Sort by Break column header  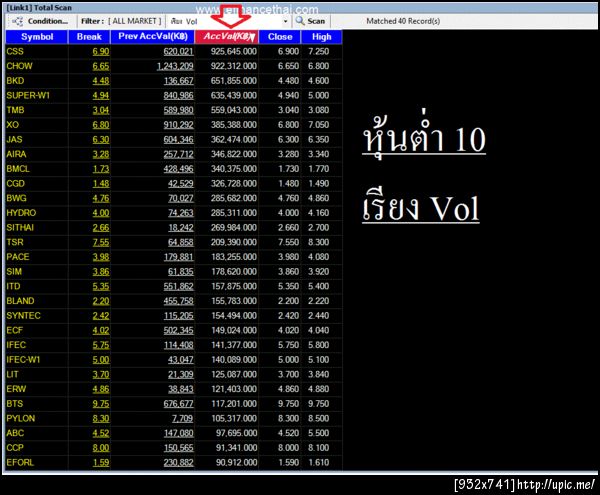coord(89,37)
